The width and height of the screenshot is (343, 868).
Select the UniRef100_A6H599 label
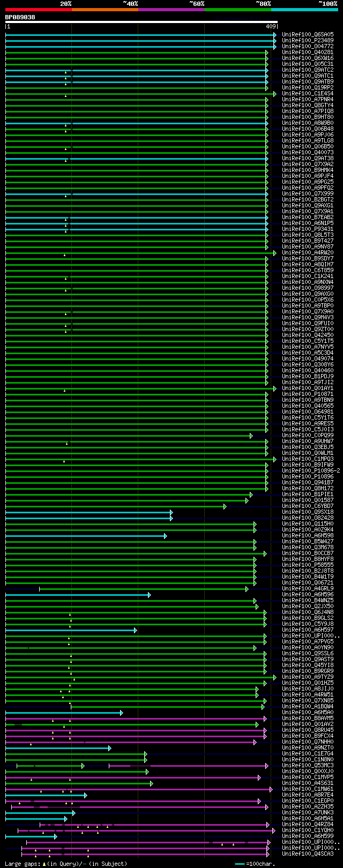[x=308, y=836]
